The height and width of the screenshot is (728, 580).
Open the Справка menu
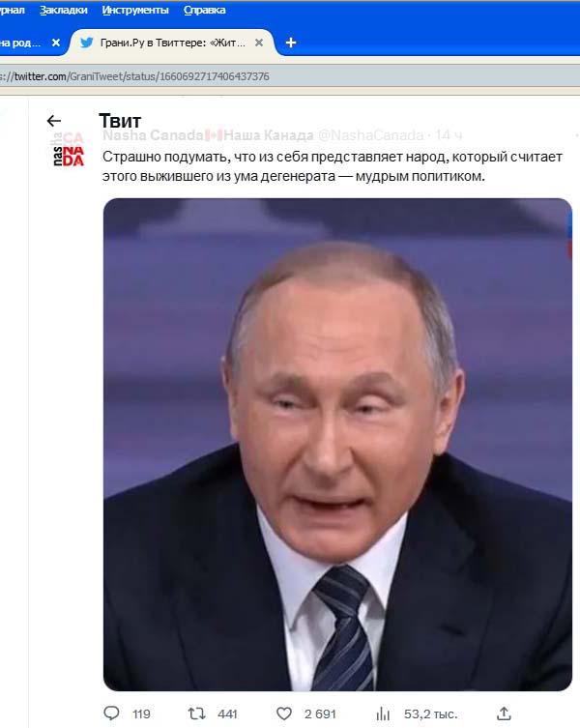pos(204,10)
